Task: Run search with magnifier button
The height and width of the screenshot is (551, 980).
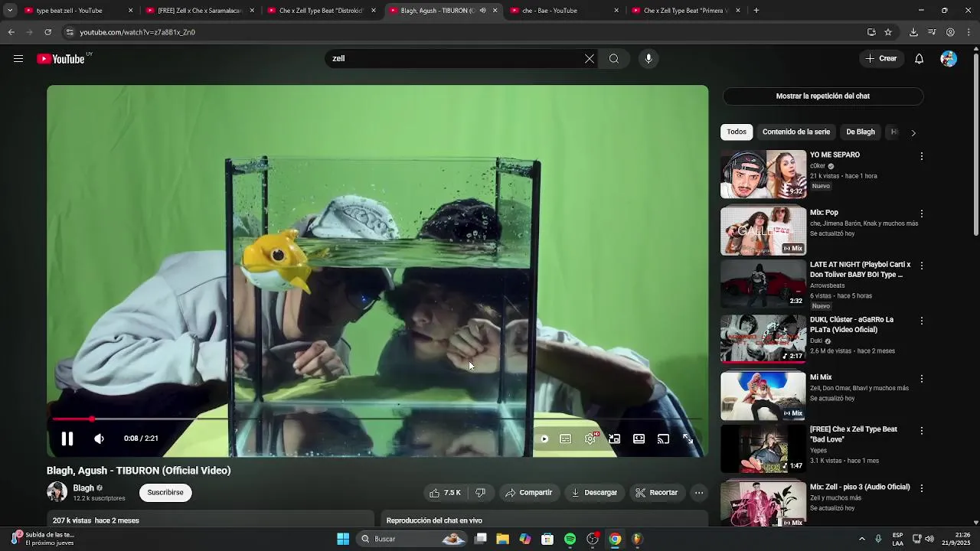Action: tap(614, 59)
